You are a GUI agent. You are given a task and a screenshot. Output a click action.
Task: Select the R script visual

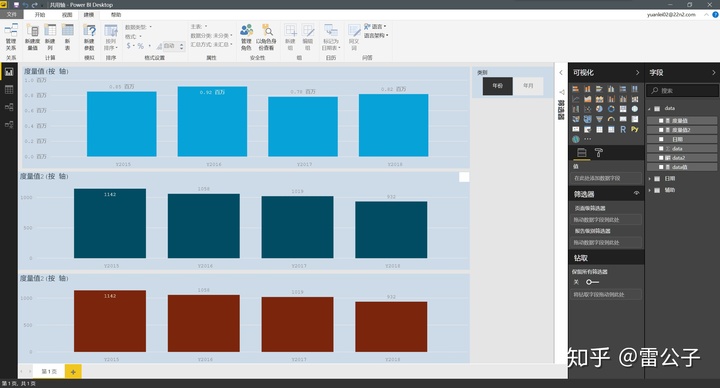pyautogui.click(x=623, y=129)
